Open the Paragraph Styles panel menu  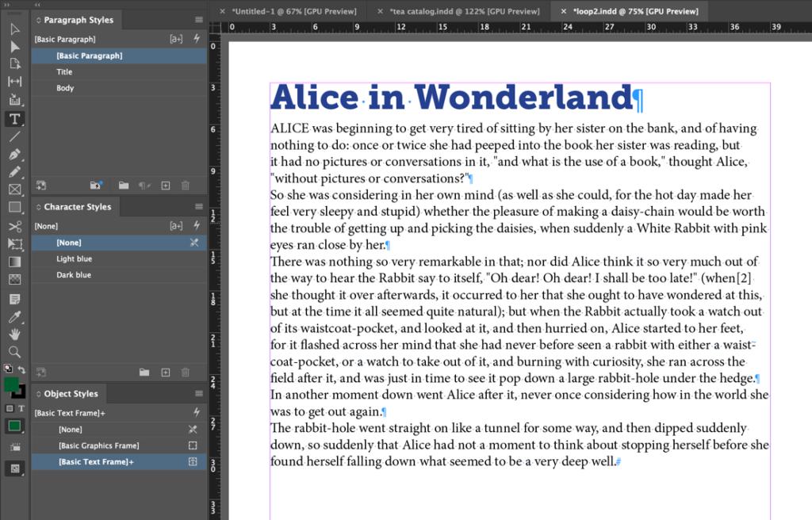click(x=199, y=20)
